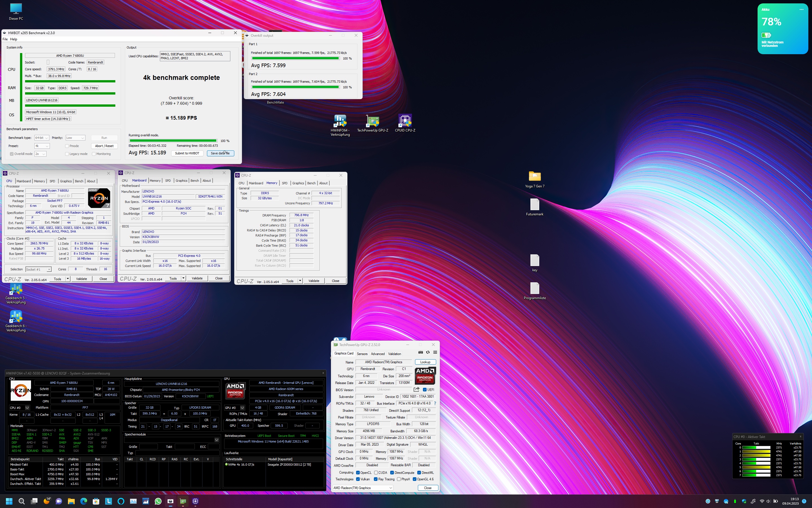Toggle the UEFI checkbox in GPU-Z

424,390
